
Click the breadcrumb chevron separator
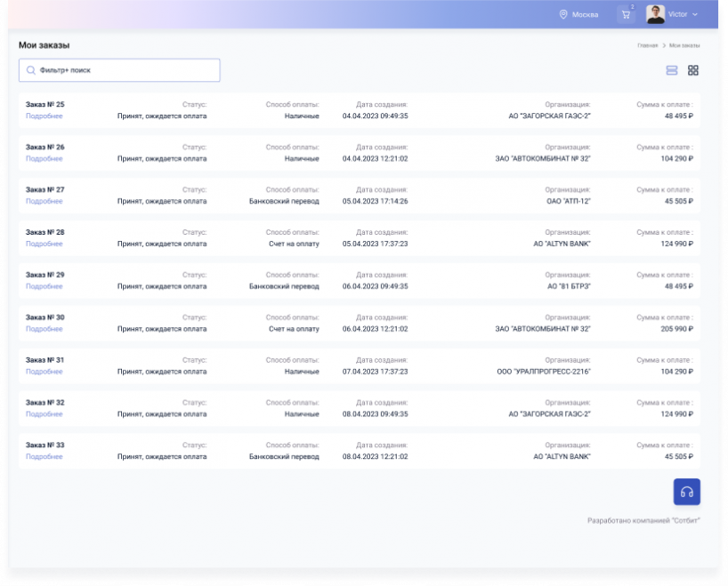663,44
